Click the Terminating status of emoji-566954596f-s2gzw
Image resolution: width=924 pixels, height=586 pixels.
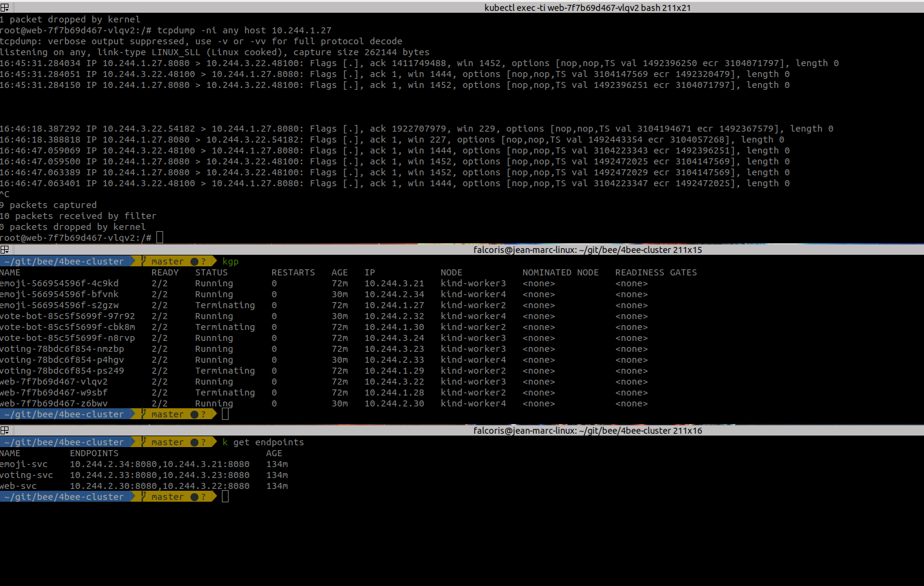(225, 305)
